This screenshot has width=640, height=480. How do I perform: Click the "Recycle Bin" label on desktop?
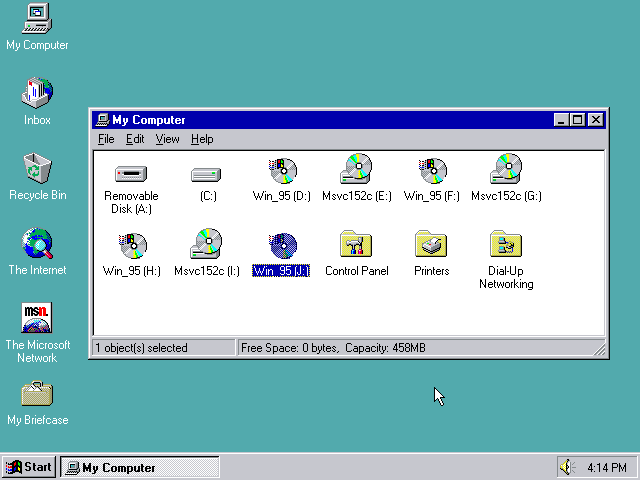click(x=38, y=195)
